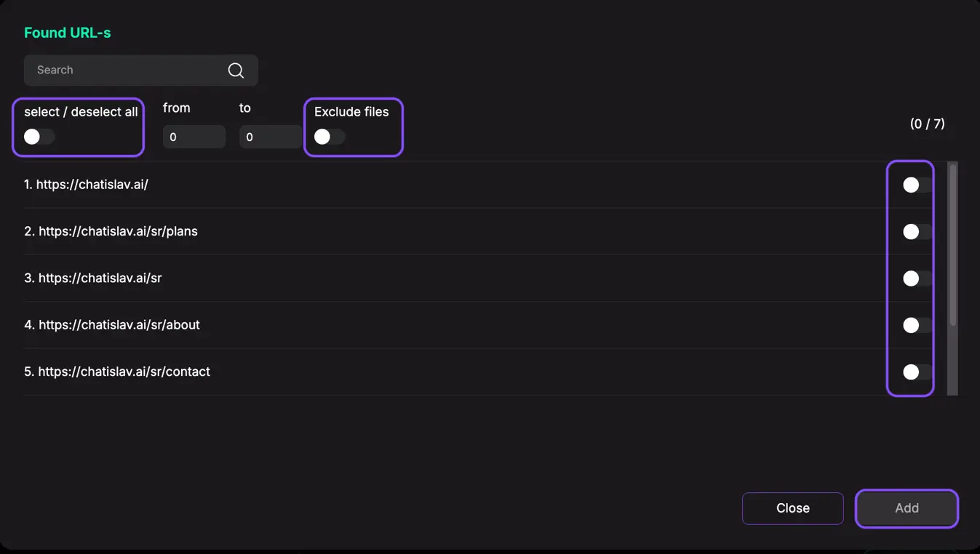The height and width of the screenshot is (554, 980).
Task: Turn on the sr/contact URL toggle
Action: (917, 372)
